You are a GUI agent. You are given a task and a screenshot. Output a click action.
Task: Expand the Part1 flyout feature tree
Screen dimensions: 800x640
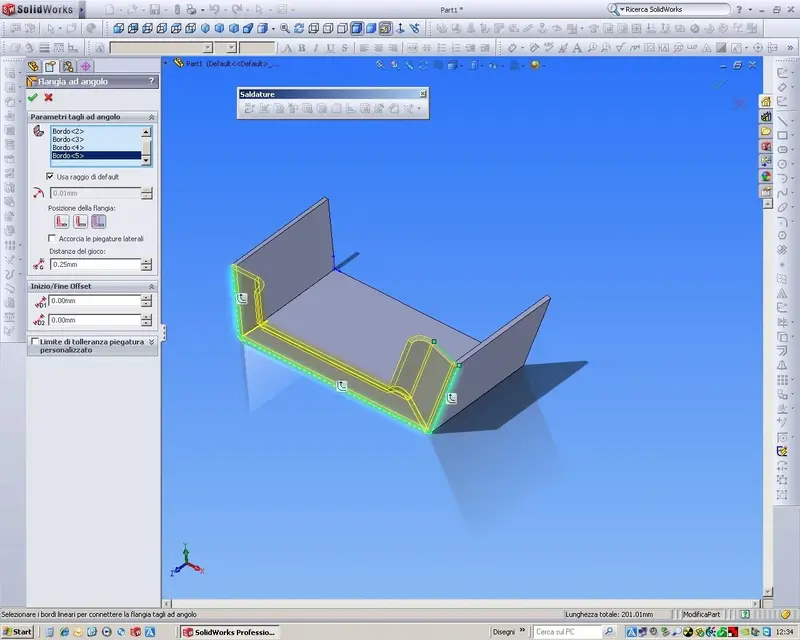point(165,63)
